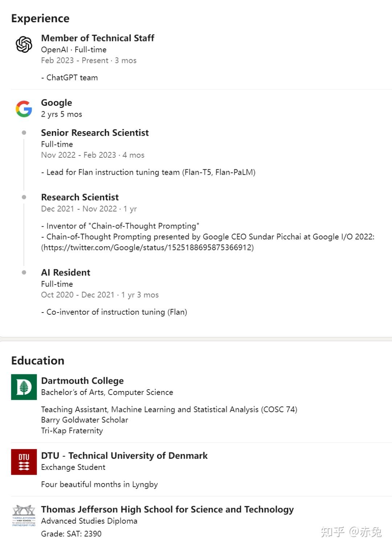
Task: Open Thomas Jefferson High School logo
Action: pos(24,516)
